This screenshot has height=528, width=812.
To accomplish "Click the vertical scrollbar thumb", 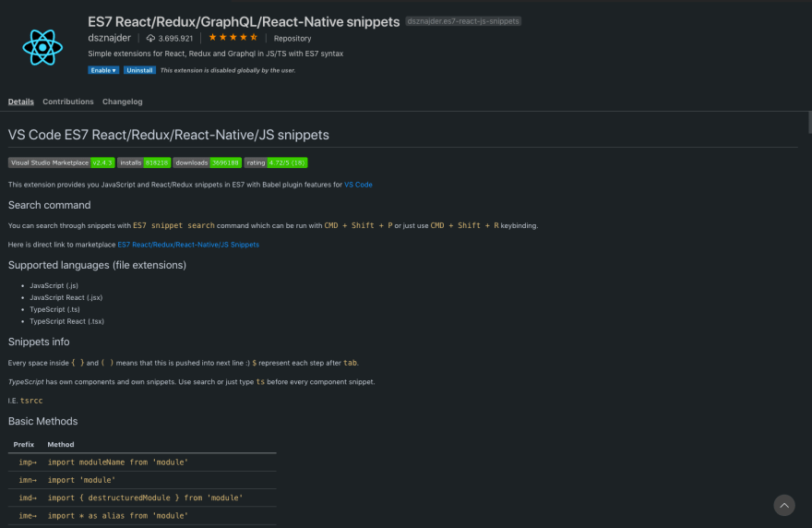I will coord(809,122).
